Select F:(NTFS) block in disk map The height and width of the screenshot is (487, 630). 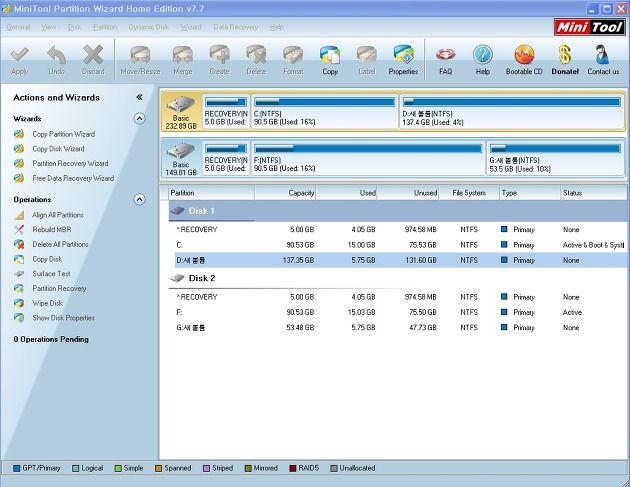pos(368,158)
